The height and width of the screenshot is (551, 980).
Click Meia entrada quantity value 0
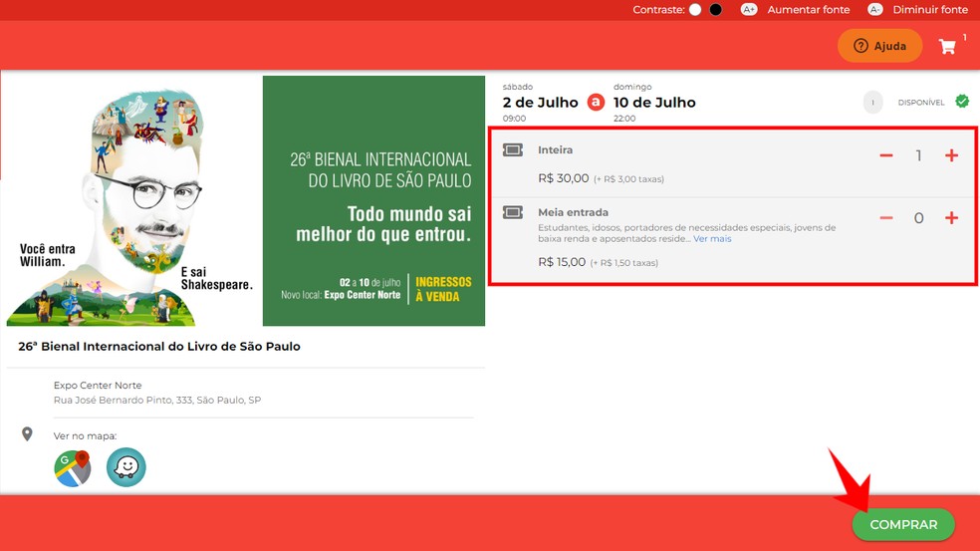[918, 217]
